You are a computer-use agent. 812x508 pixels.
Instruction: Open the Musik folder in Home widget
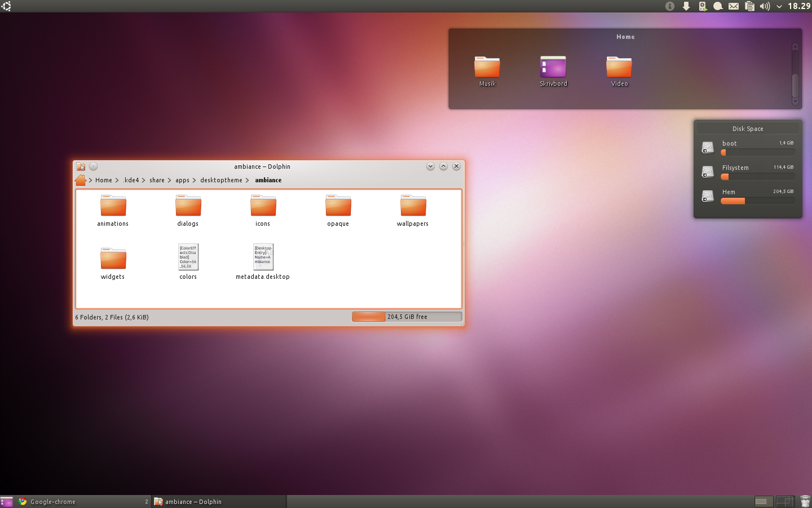(x=487, y=71)
